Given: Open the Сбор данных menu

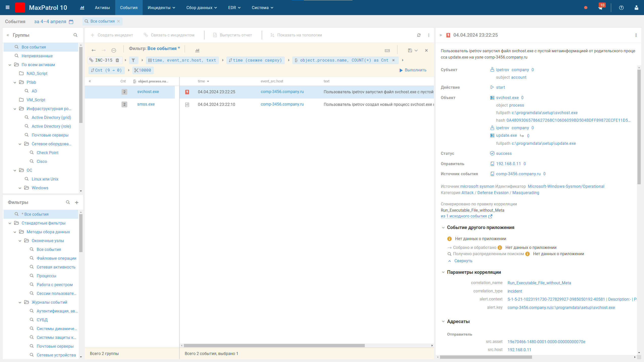Looking at the screenshot, I should click(202, 8).
